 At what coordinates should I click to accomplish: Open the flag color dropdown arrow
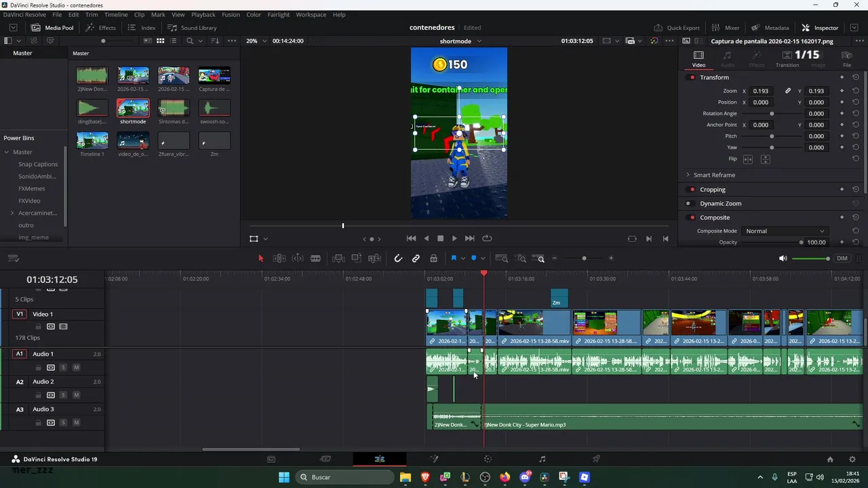point(462,258)
